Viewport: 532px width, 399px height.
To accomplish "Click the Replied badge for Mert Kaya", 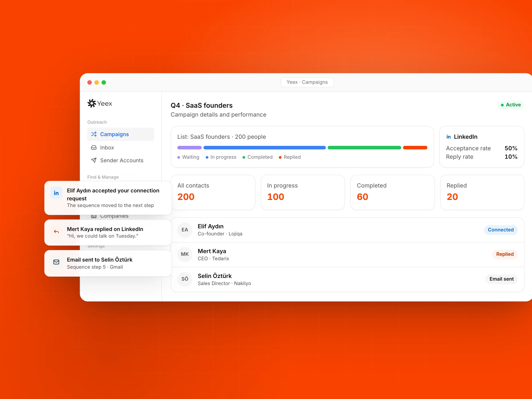I will click(505, 254).
